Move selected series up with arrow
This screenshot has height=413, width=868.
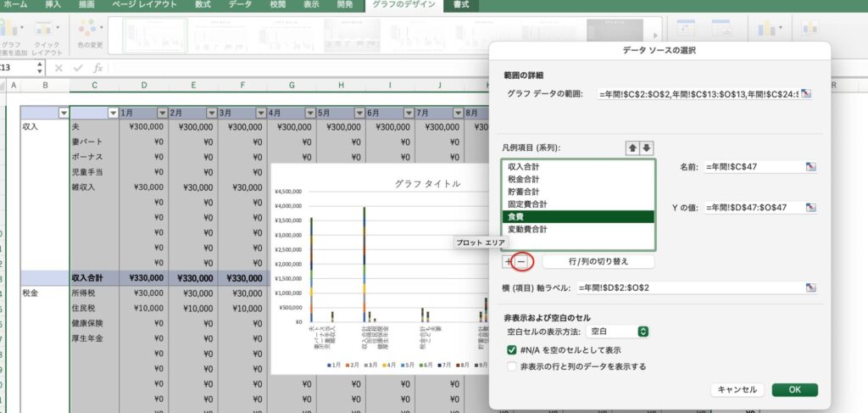tap(632, 148)
